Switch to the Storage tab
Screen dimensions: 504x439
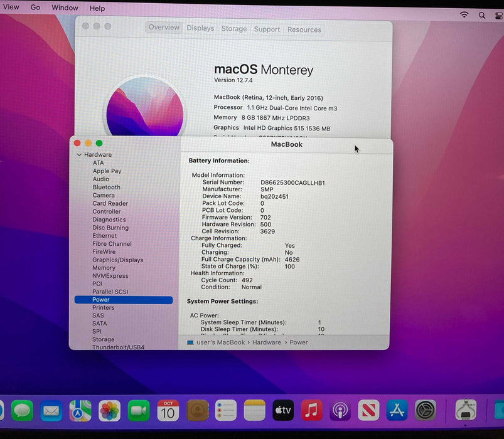pos(233,29)
